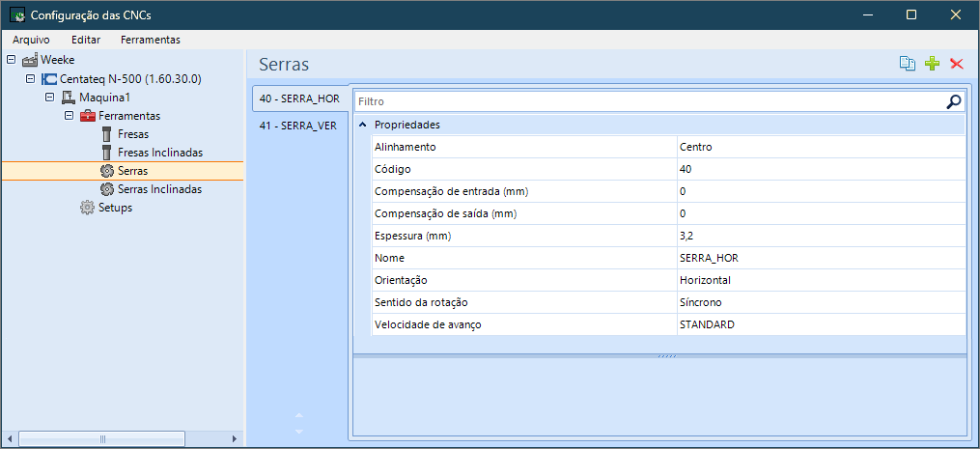The width and height of the screenshot is (980, 449).
Task: Maximize the Configuração das CNCs window
Action: pos(911,15)
